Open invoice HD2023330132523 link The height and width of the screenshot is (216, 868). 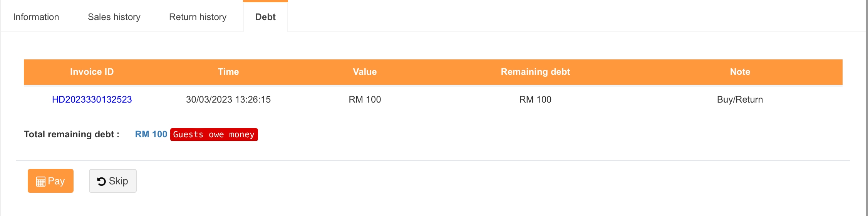[92, 100]
